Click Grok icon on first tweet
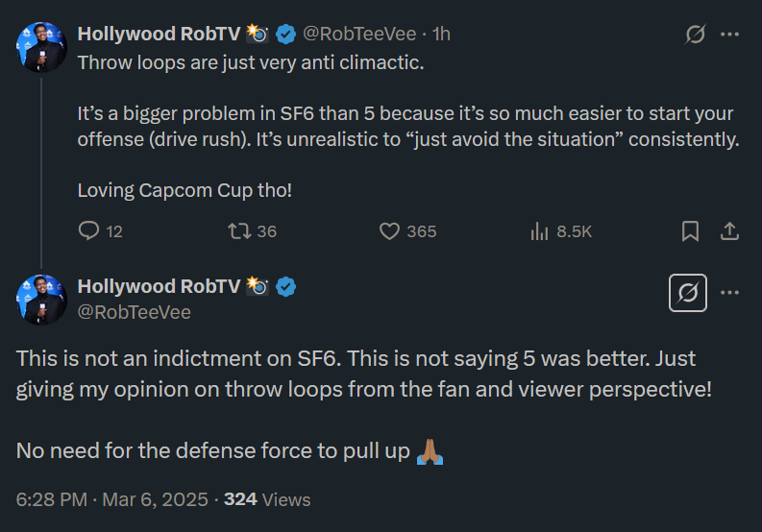The image size is (762, 532). pyautogui.click(x=695, y=35)
